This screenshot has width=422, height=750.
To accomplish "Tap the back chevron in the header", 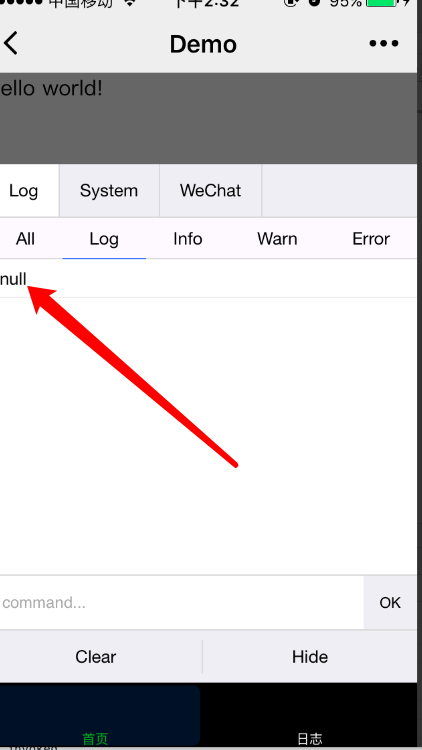I will pos(11,43).
